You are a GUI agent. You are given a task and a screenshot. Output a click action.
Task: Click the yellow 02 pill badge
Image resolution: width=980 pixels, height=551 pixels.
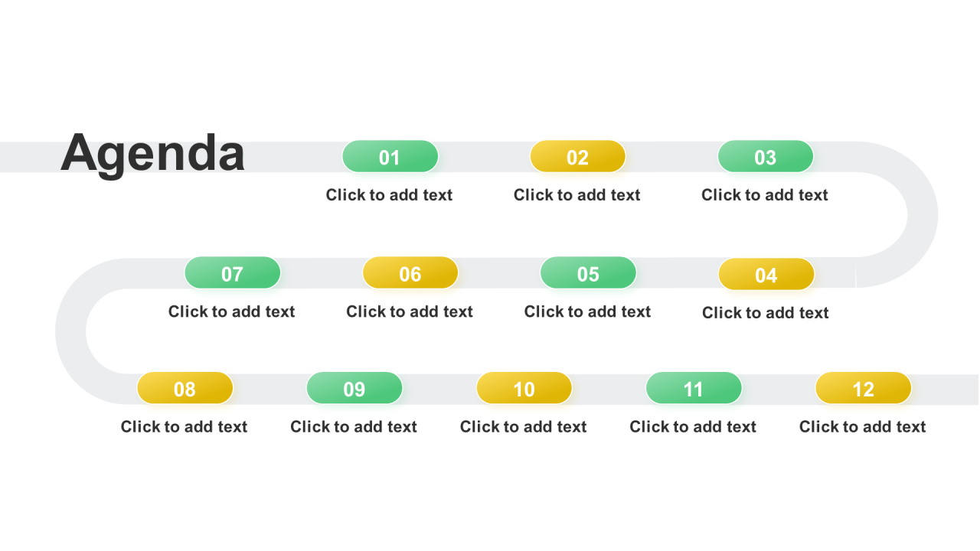(578, 157)
